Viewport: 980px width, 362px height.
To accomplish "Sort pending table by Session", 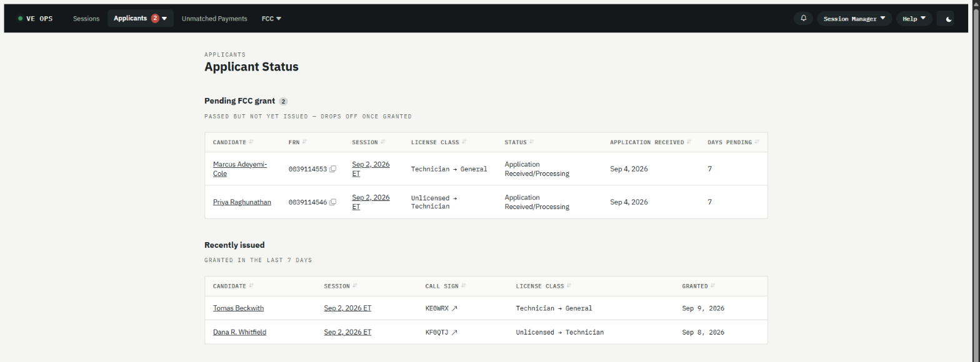I will (x=368, y=142).
